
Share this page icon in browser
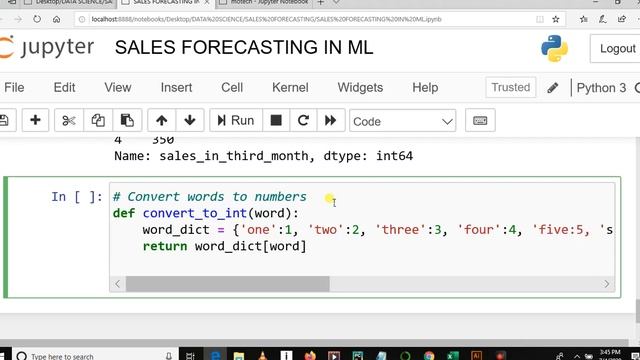point(622,19)
